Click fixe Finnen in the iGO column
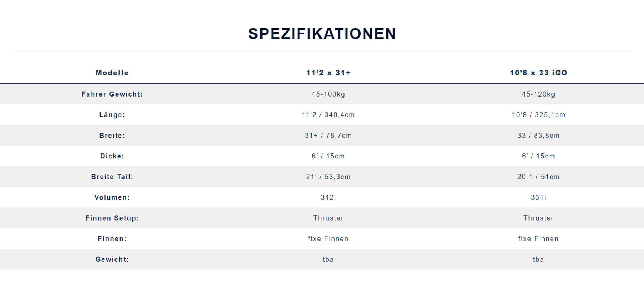 tap(538, 239)
